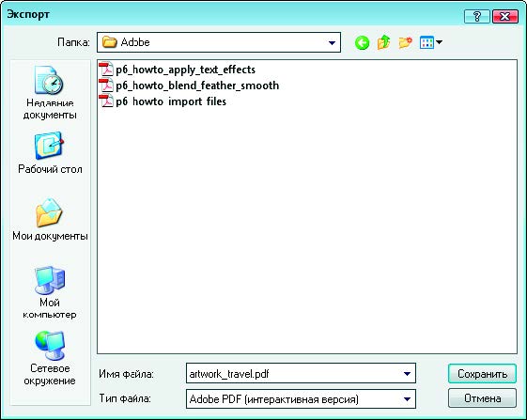Go back using the green arrow icon

coord(362,42)
